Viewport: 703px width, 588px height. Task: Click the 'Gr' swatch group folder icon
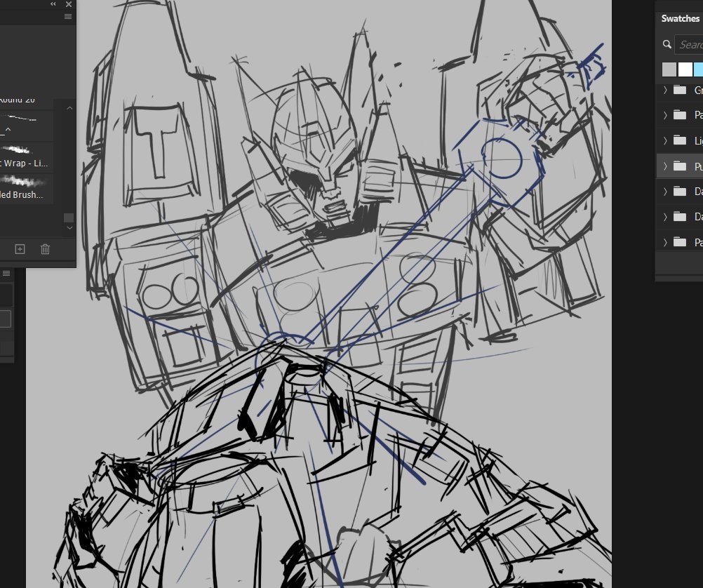pyautogui.click(x=680, y=90)
